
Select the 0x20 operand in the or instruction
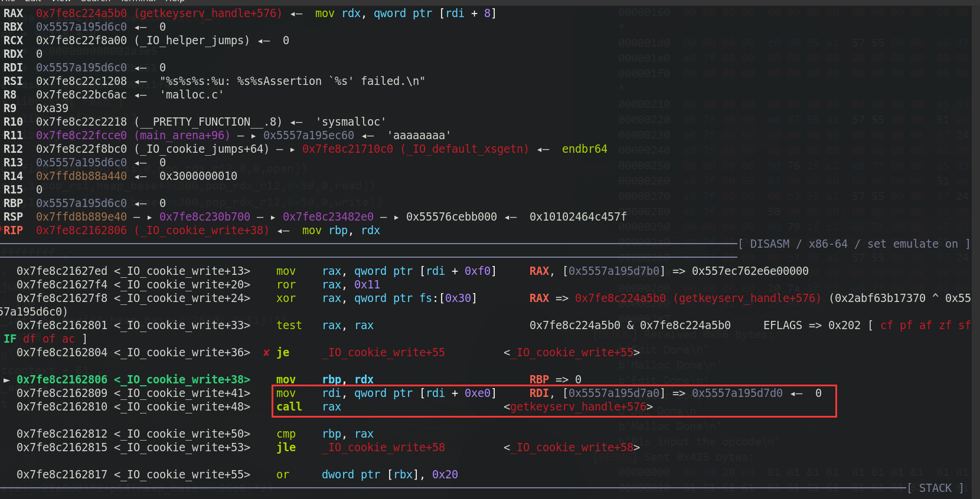(x=445, y=474)
